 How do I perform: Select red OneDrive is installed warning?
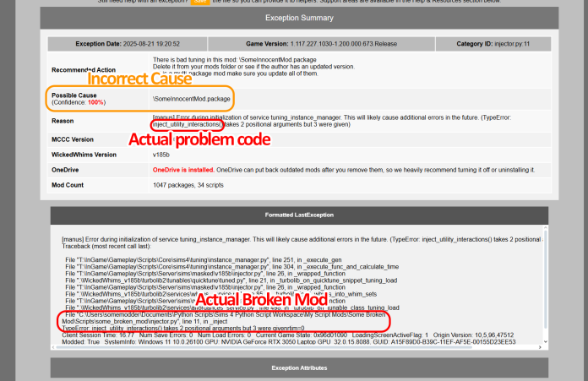[x=184, y=170]
